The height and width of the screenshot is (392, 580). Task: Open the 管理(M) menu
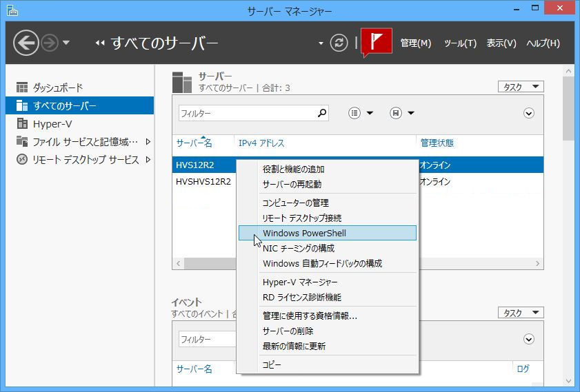tap(416, 43)
